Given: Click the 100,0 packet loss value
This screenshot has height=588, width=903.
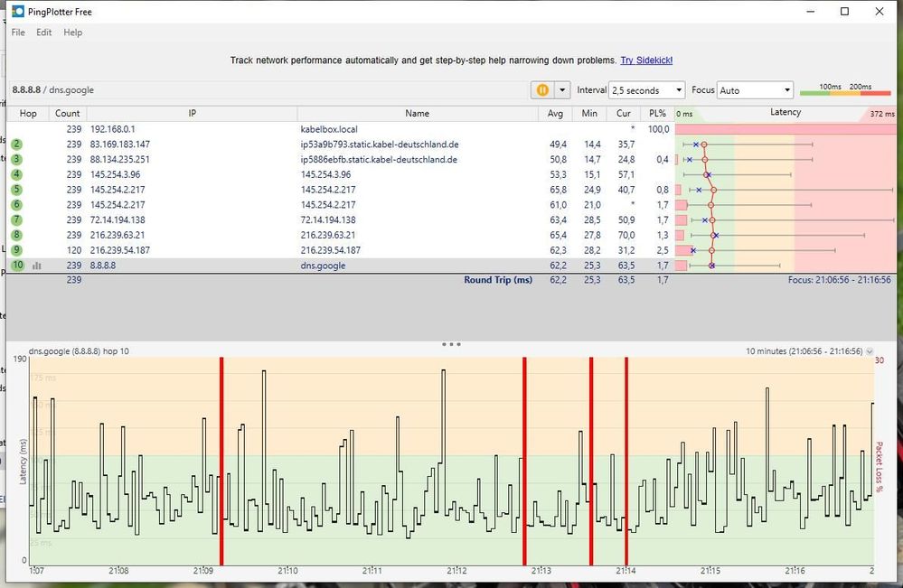Looking at the screenshot, I should [x=658, y=129].
